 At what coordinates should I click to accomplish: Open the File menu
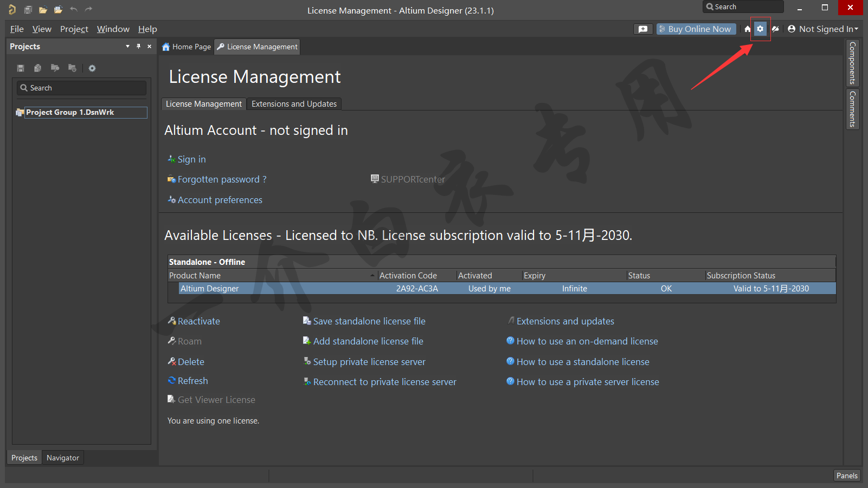[x=17, y=29]
